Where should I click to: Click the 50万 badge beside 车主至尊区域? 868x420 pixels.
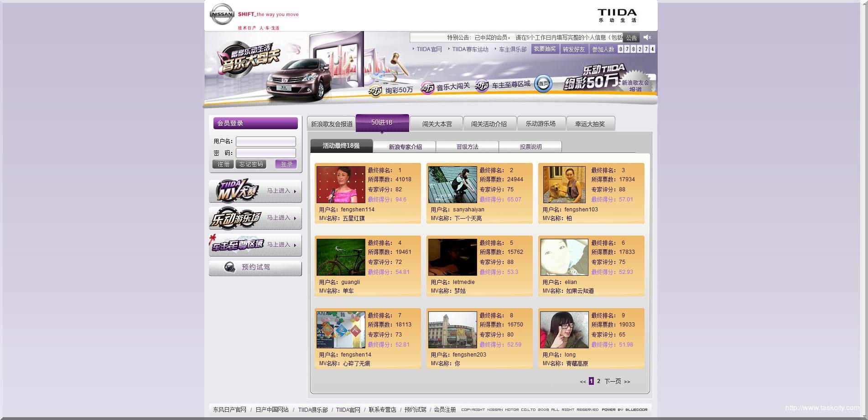[482, 85]
